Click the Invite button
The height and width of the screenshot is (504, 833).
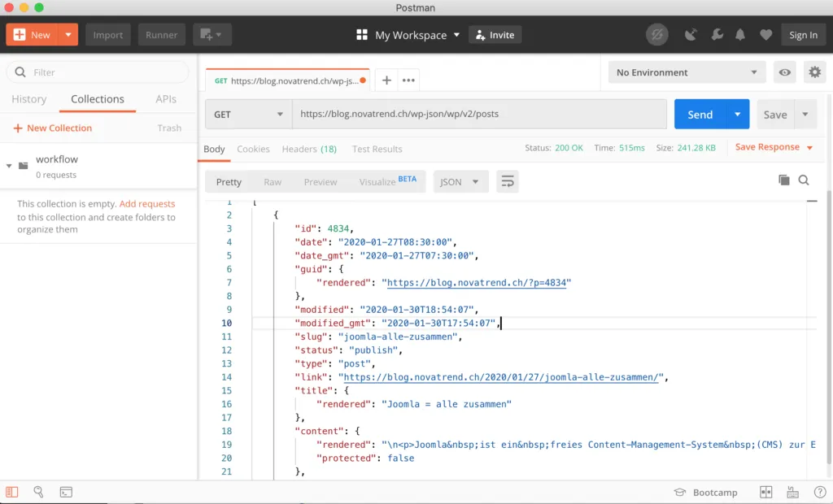[495, 34]
